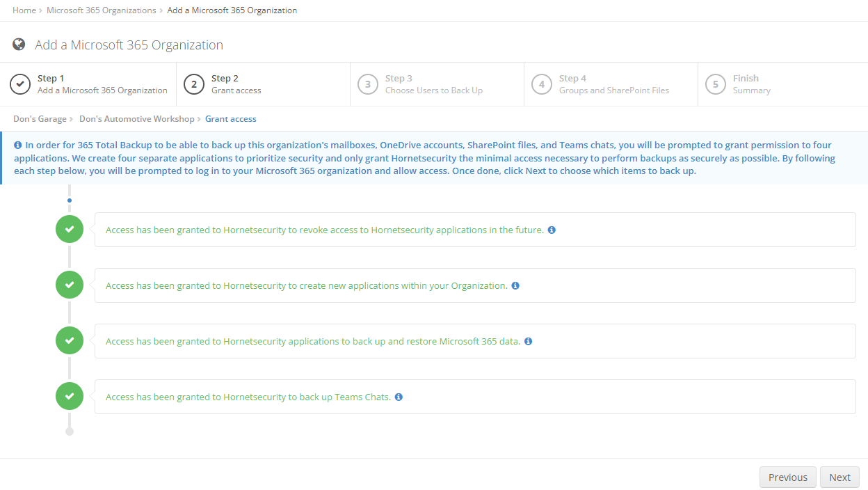Click 'Add a Microsoft 365 Organization' page title
The width and height of the screenshot is (868, 490).
(x=129, y=45)
